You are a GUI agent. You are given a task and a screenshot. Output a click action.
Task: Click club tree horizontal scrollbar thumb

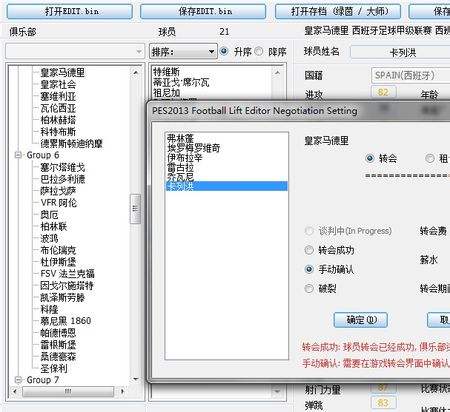tap(68, 391)
